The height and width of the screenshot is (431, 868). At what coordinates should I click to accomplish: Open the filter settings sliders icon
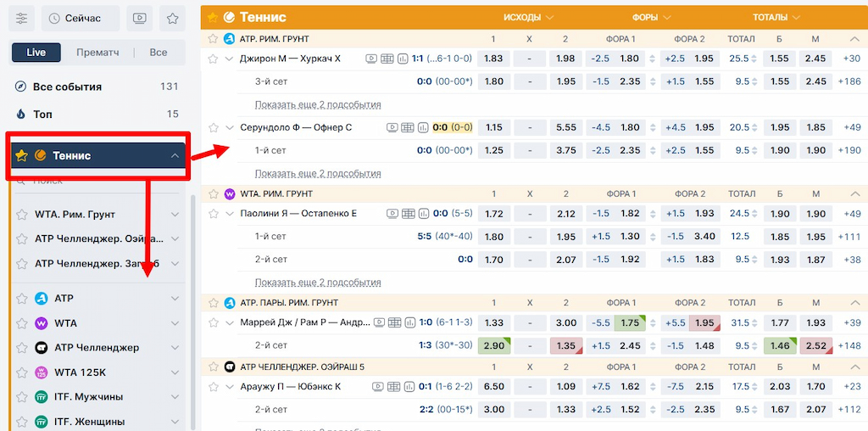(x=21, y=19)
